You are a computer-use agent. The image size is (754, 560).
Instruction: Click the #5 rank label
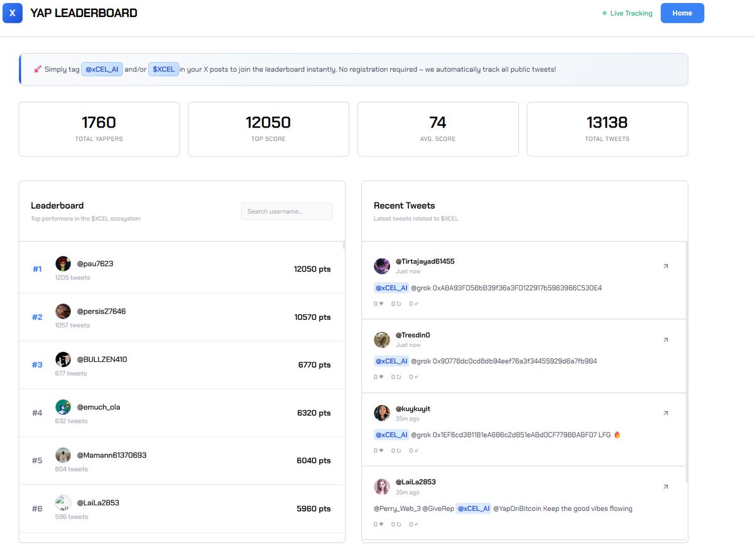pos(37,461)
